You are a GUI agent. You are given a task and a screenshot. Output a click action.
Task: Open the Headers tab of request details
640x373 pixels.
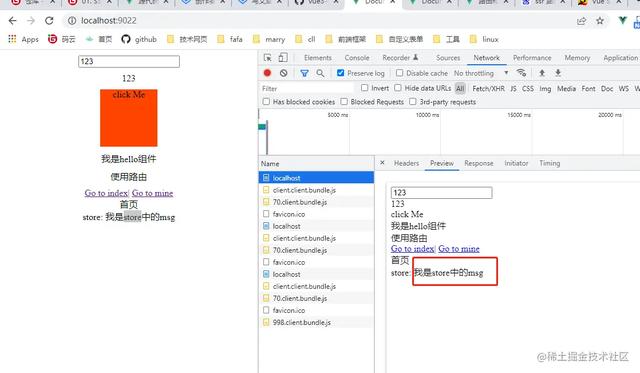pyautogui.click(x=406, y=163)
